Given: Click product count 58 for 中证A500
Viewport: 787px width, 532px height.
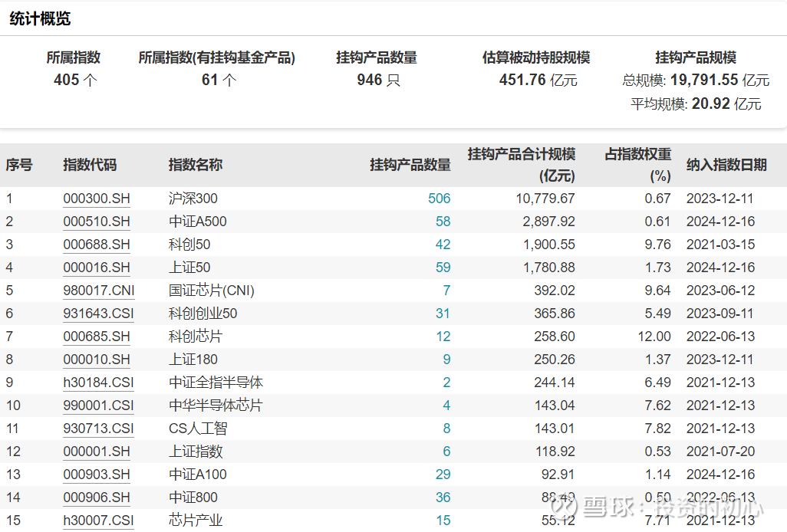Looking at the screenshot, I should coord(443,222).
